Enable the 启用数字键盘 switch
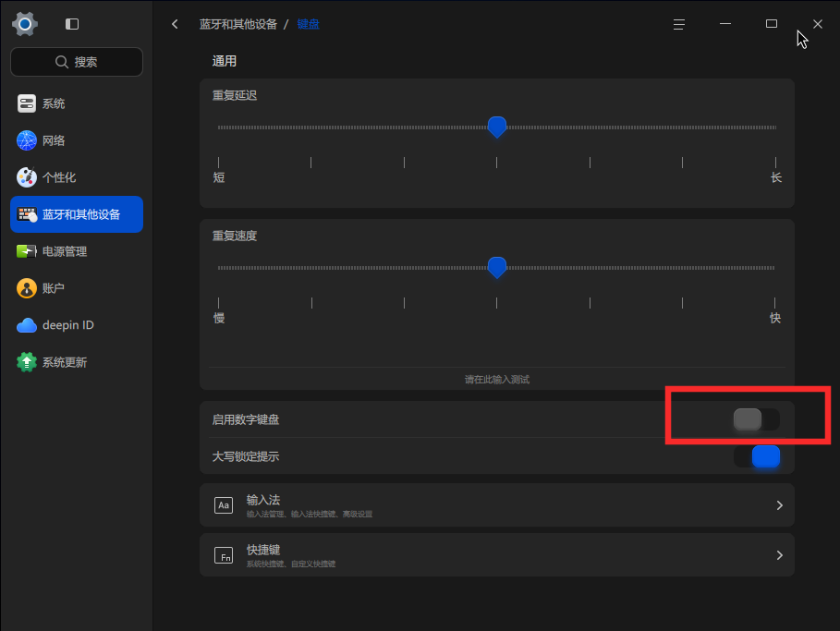 point(757,419)
